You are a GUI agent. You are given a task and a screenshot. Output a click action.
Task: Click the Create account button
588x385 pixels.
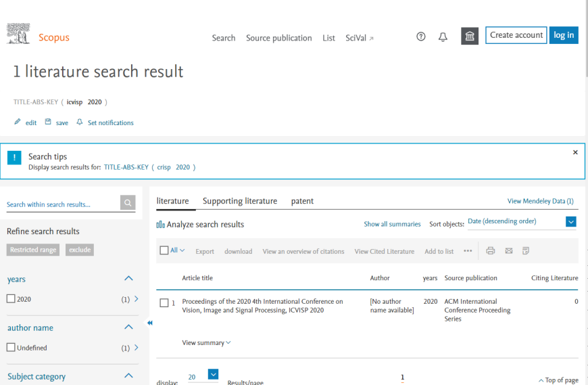coord(516,35)
